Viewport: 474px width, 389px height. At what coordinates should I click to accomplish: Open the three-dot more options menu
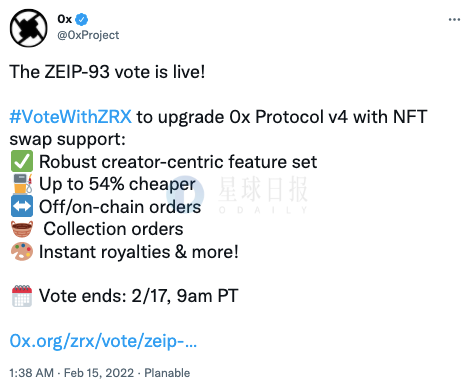click(454, 20)
